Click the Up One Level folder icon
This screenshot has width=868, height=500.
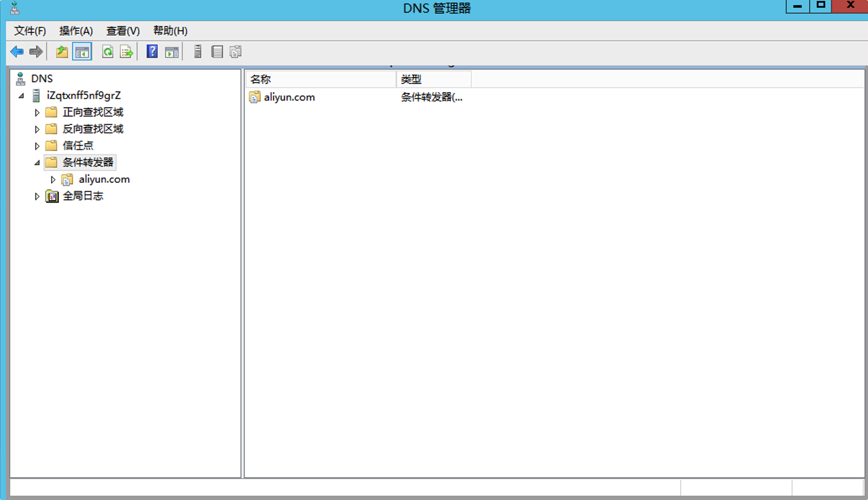tap(62, 52)
